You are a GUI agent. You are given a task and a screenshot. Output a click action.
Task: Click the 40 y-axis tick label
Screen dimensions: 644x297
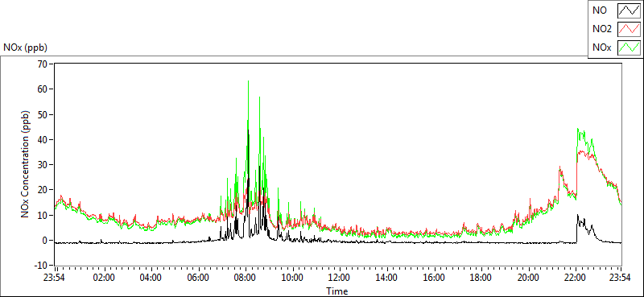point(42,139)
